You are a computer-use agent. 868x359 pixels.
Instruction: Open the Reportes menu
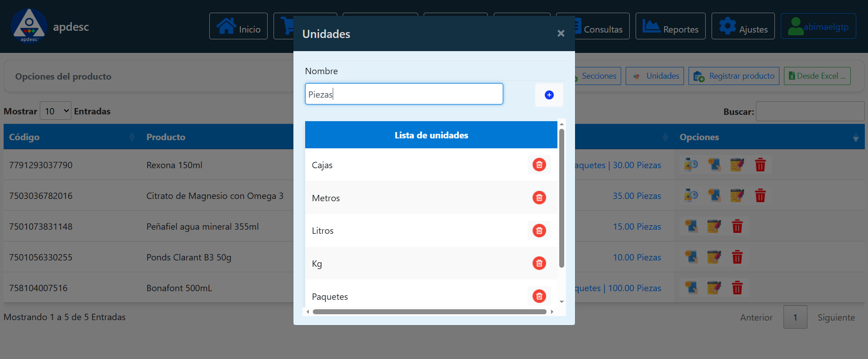pyautogui.click(x=670, y=26)
